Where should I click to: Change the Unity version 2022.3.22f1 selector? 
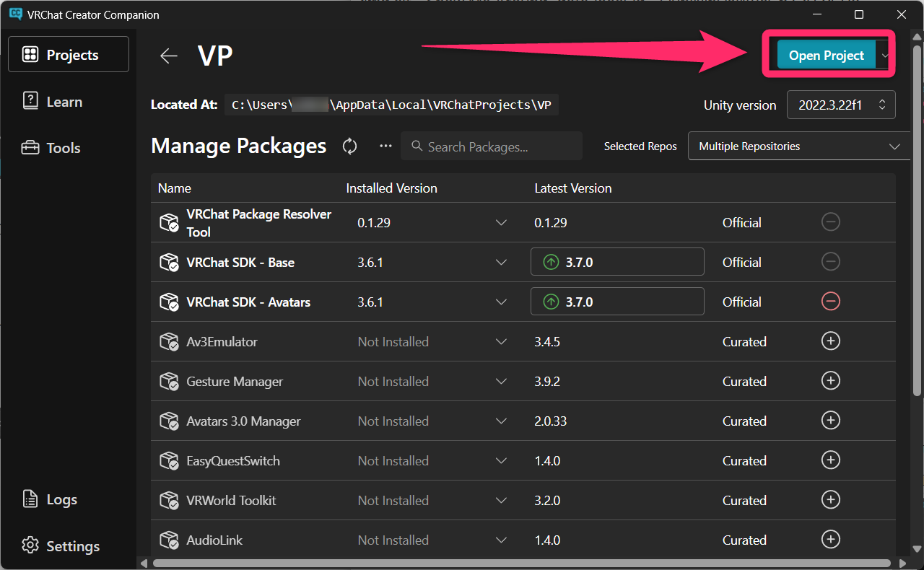tap(841, 105)
